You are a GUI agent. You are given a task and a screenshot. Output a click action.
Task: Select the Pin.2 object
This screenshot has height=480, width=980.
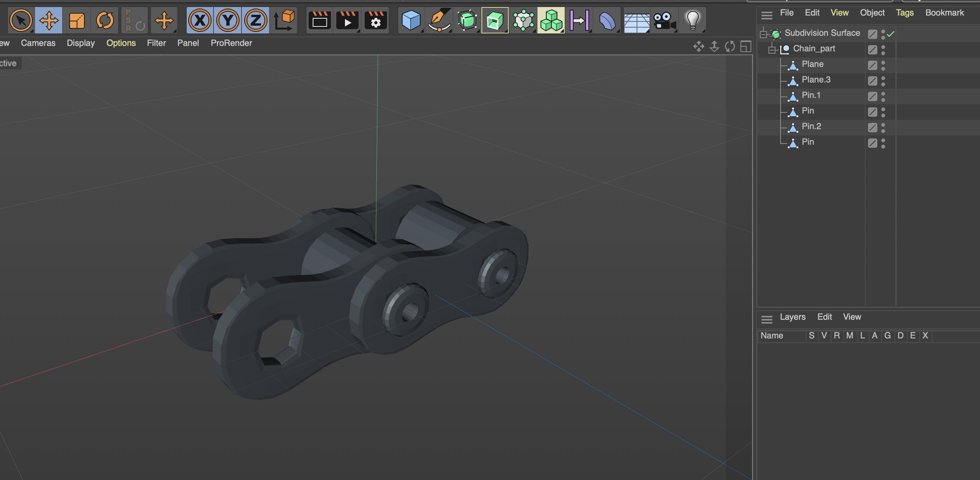coord(811,126)
